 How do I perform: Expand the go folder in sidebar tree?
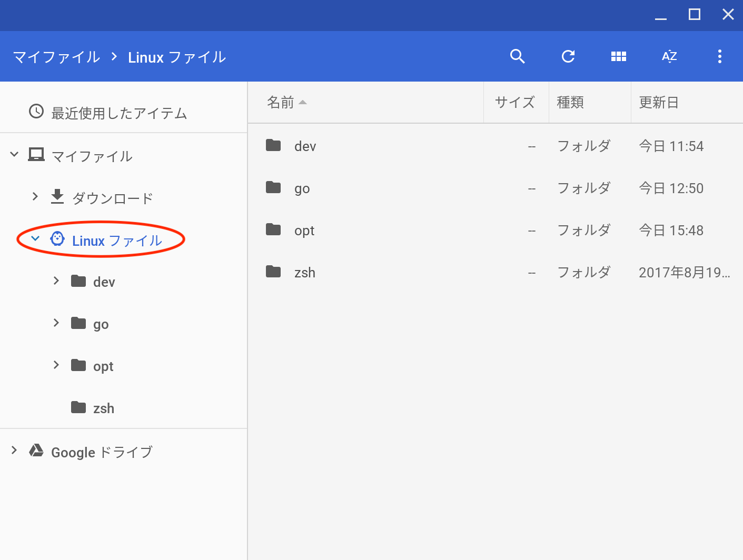pyautogui.click(x=56, y=323)
